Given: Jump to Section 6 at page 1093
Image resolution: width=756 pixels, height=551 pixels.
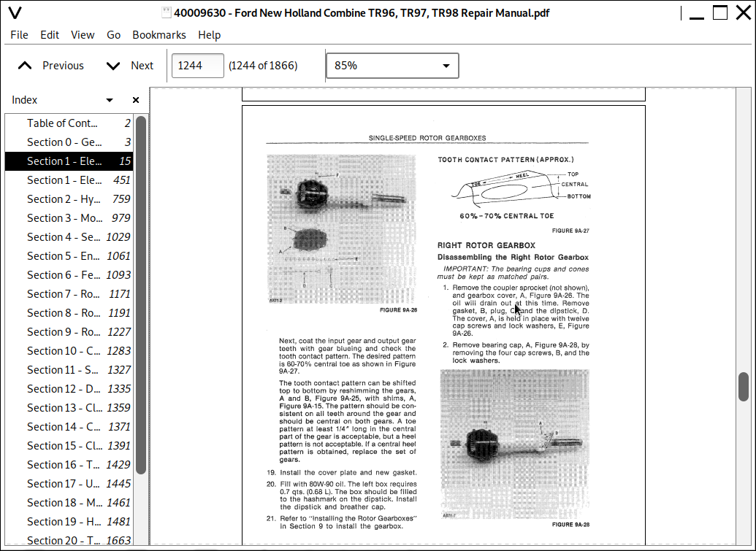Looking at the screenshot, I should (x=69, y=275).
